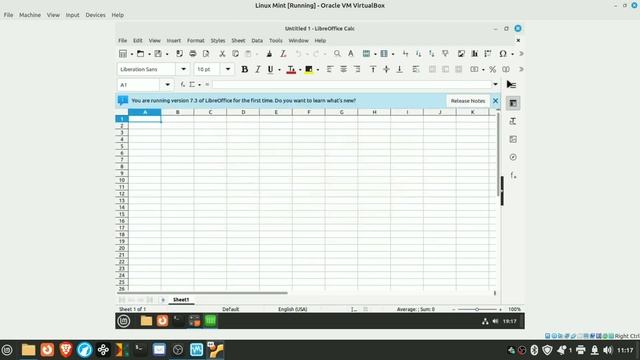640x360 pixels.
Task: Open the sidebar Gallery deck
Action: pos(513,139)
